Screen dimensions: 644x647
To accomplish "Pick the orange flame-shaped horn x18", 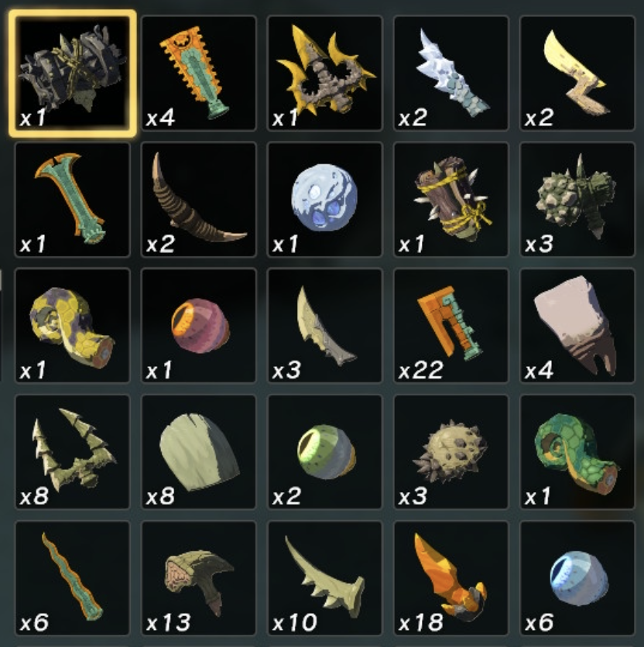I will (x=451, y=578).
